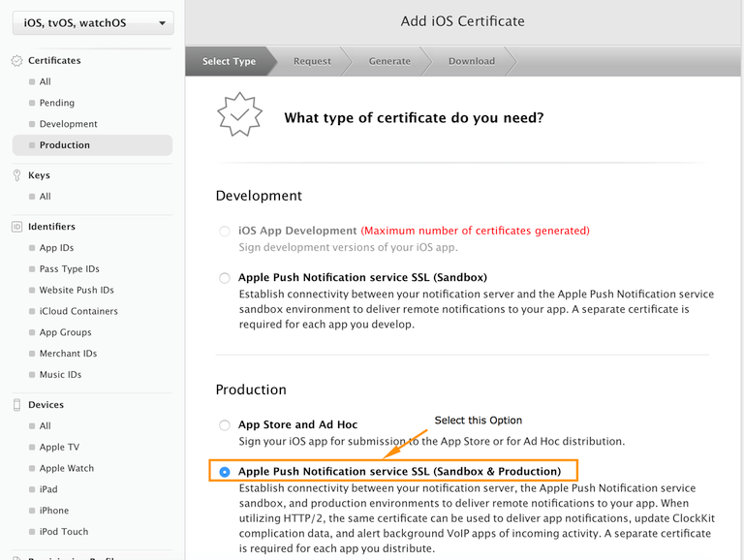Show All certificates
Screen dimensions: 744x560
click(46, 81)
